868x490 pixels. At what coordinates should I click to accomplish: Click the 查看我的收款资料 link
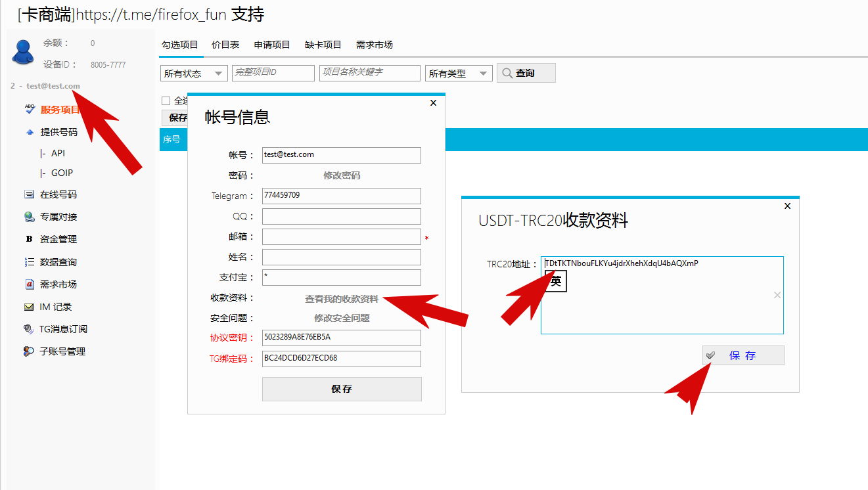(x=342, y=299)
